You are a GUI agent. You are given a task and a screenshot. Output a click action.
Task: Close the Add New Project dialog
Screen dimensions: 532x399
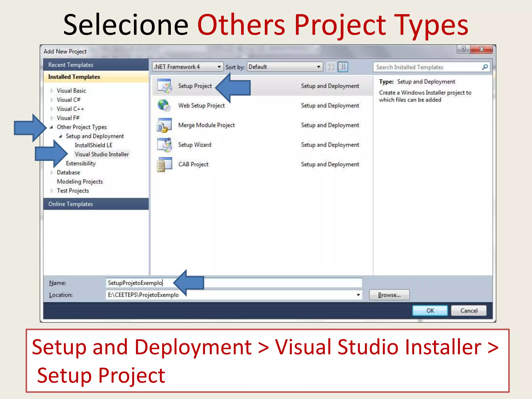pyautogui.click(x=481, y=49)
